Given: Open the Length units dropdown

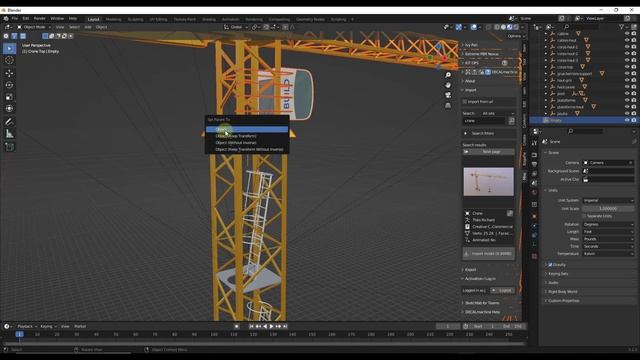Looking at the screenshot, I should (608, 232).
